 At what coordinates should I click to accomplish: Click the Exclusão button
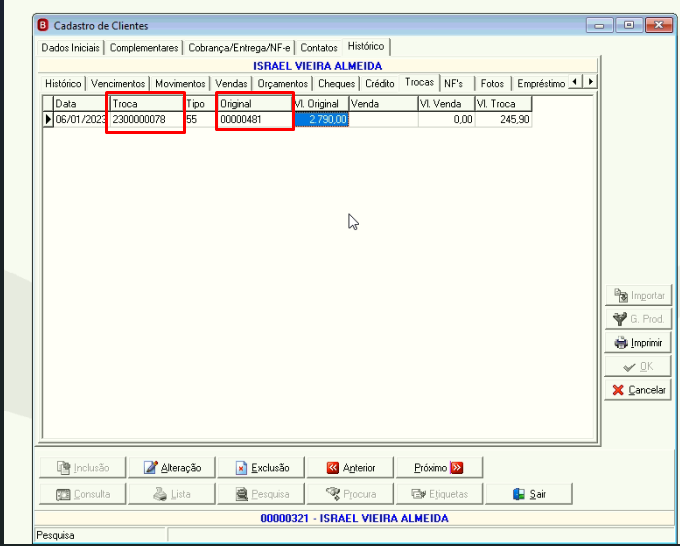(x=261, y=468)
